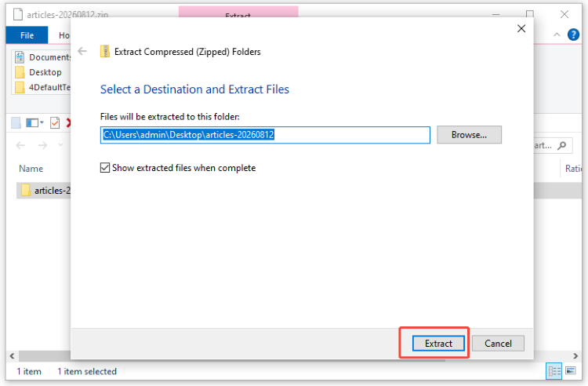
Task: Select Desktop folder in Explorer quick access
Action: coord(38,72)
